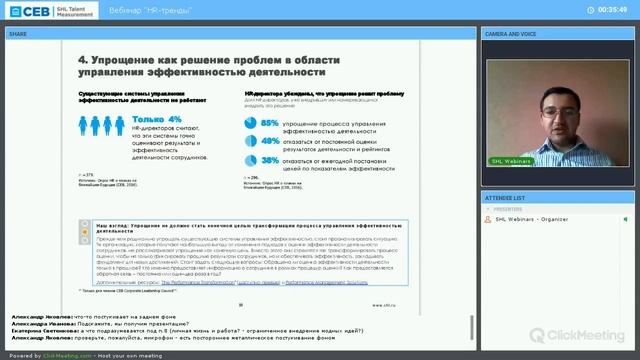The image size is (640, 360).
Task: Click the 49% statistic text
Action: (270, 141)
